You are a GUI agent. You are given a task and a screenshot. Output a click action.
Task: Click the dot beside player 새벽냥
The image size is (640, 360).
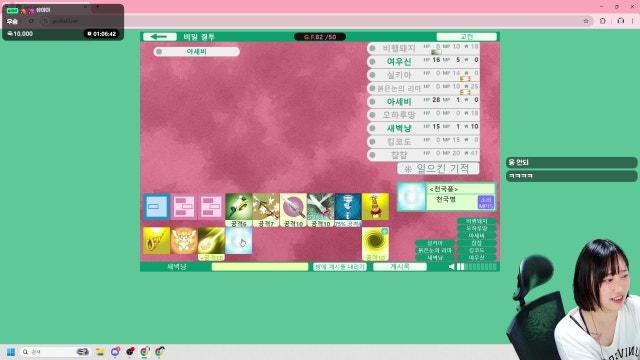click(x=372, y=128)
